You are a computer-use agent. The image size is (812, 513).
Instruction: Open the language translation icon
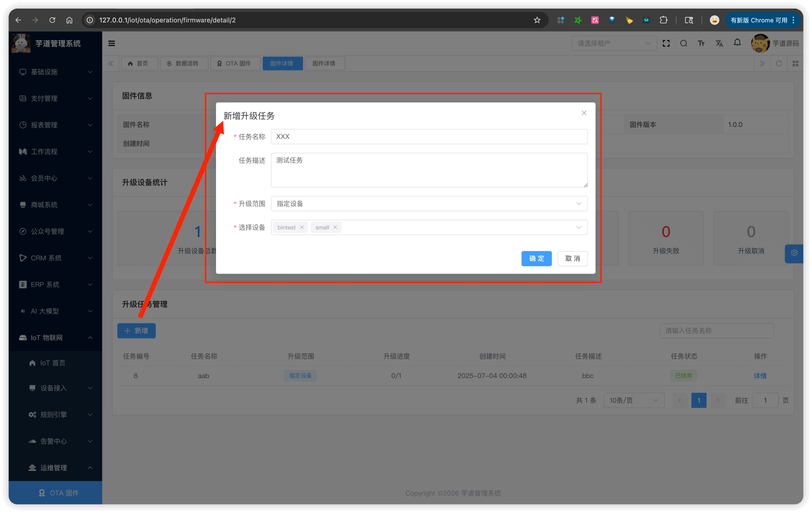point(719,43)
